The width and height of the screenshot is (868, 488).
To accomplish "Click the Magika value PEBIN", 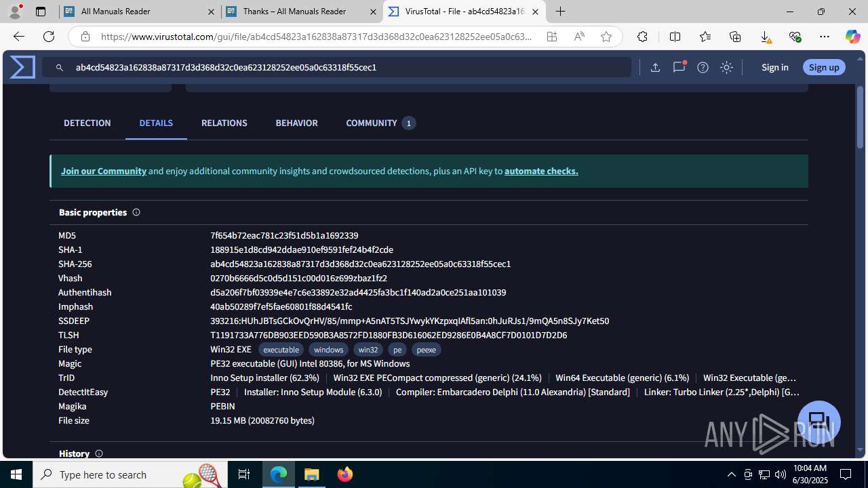I will pos(222,406).
